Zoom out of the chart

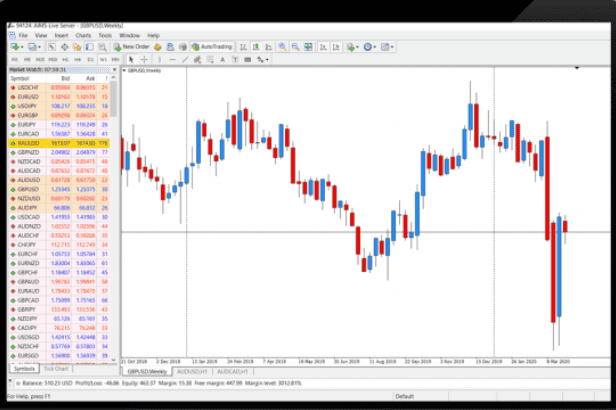295,47
